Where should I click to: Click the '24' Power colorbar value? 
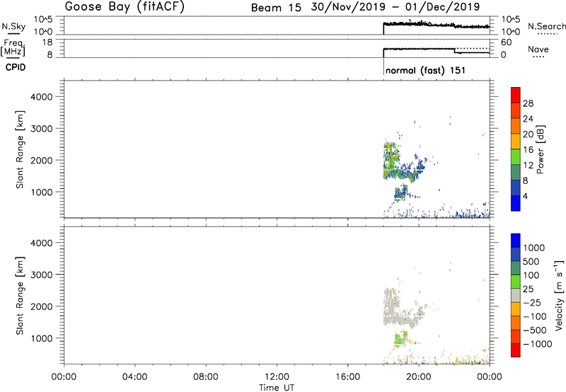(x=528, y=119)
